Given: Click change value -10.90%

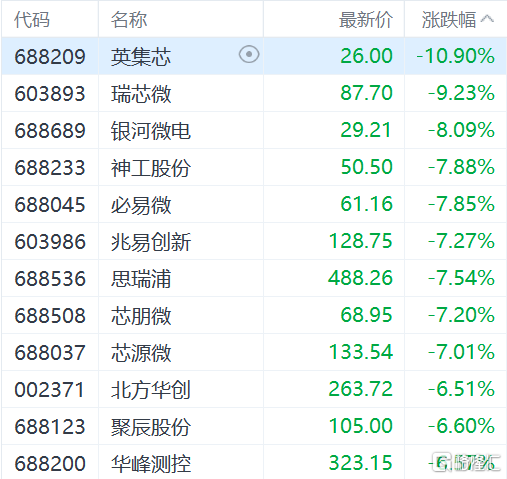Looking at the screenshot, I should (x=455, y=56).
